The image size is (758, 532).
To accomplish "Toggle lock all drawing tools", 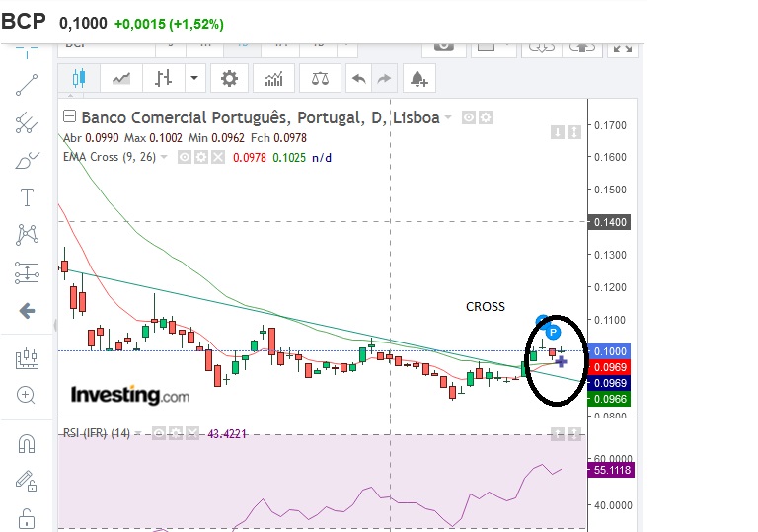I will [27, 519].
